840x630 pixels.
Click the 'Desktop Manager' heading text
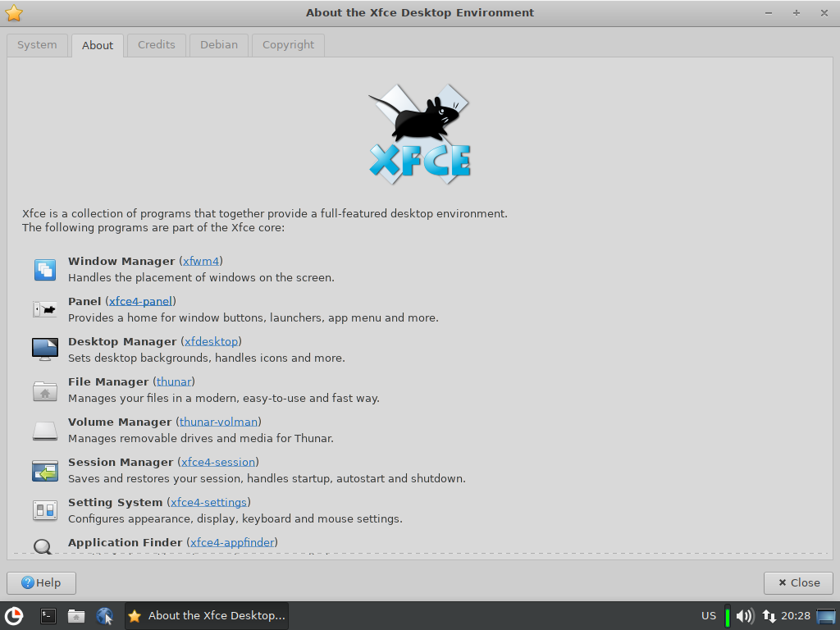[x=122, y=342]
